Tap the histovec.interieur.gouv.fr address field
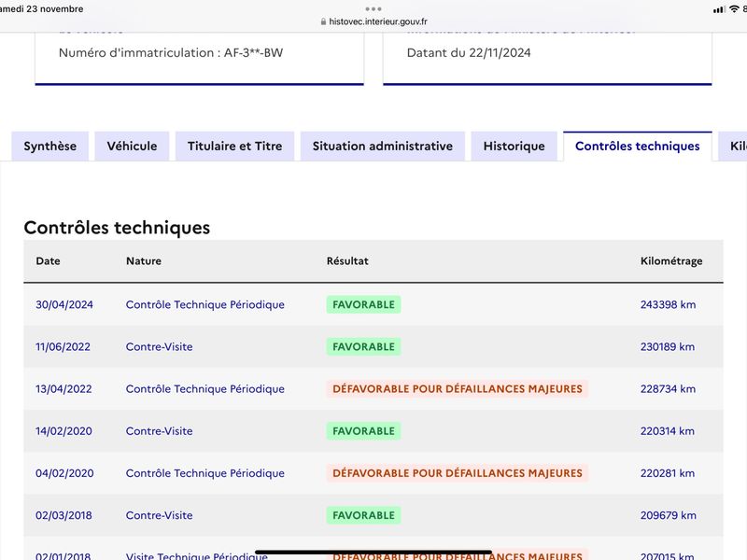The image size is (747, 560). click(373, 21)
